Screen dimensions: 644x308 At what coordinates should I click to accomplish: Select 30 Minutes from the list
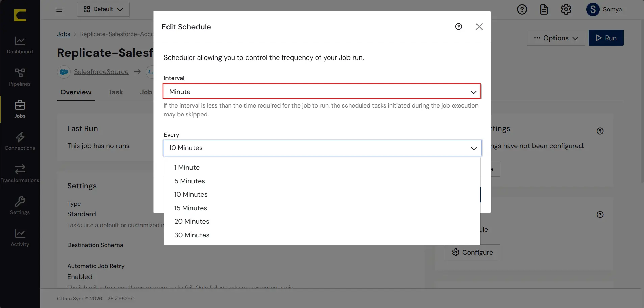tap(322, 235)
